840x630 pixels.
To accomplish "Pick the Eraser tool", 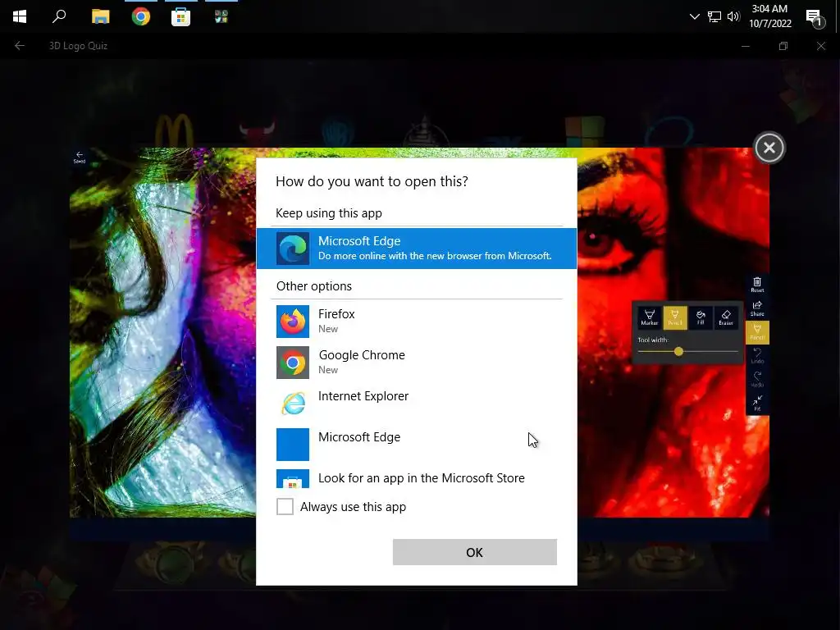I will (x=726, y=317).
